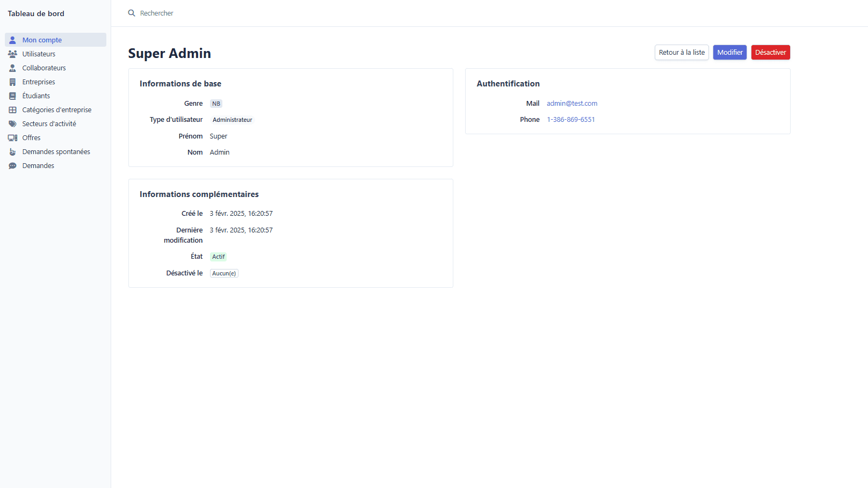Navigate to Entreprises
This screenshot has width=868, height=488.
tap(56, 82)
